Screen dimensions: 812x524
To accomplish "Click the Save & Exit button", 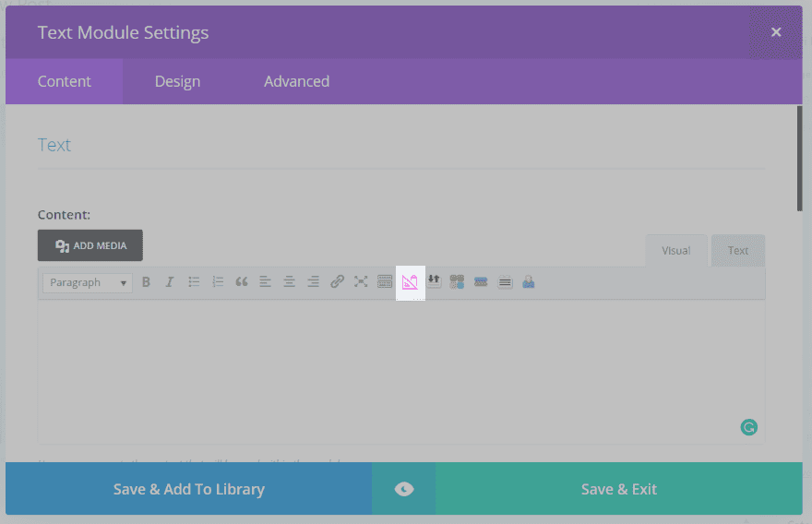I will tap(619, 489).
